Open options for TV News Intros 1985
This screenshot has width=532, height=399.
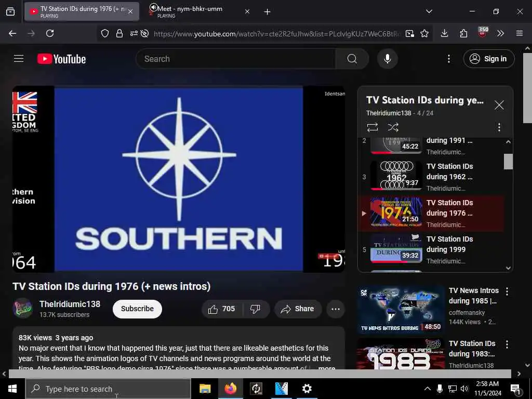pyautogui.click(x=507, y=291)
